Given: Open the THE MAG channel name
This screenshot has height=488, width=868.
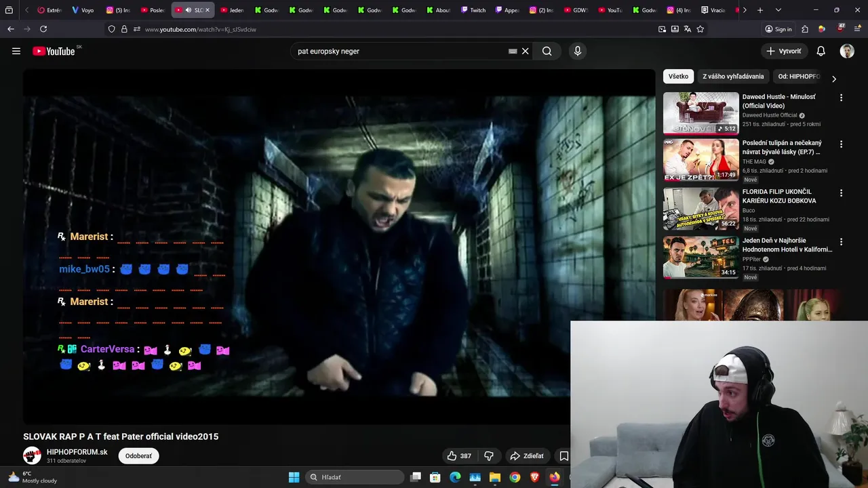Looking at the screenshot, I should pos(754,162).
